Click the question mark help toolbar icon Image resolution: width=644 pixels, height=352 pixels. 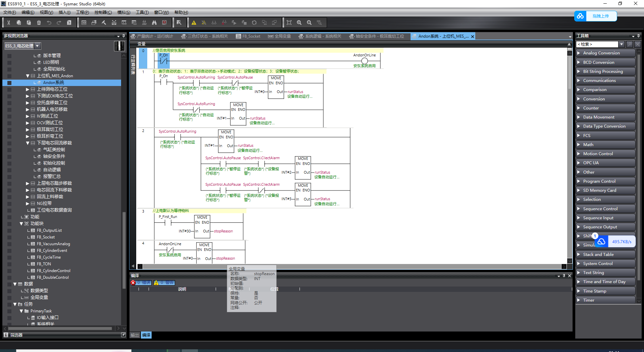coord(69,23)
